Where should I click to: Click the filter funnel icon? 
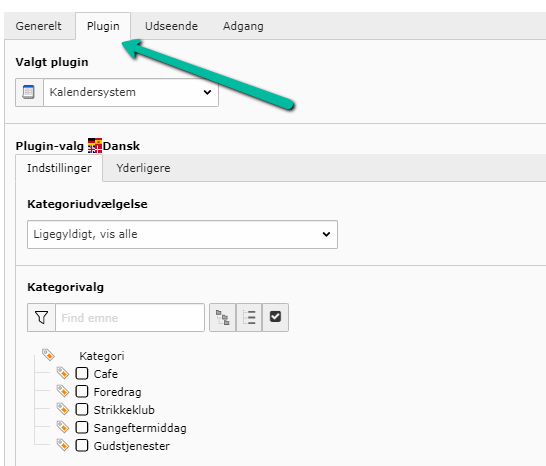tap(41, 317)
